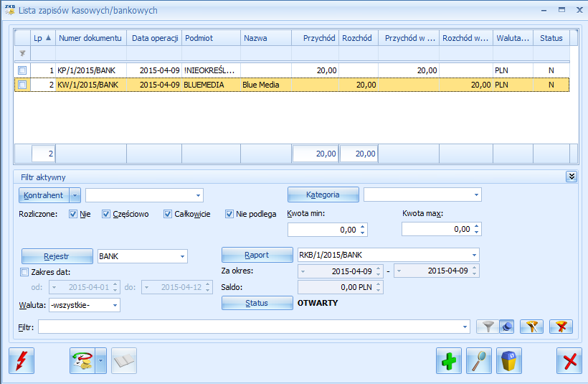Viewport: 588px width, 384px height.
Task: Clear the filter with the red X funnel icon
Action: point(561,327)
